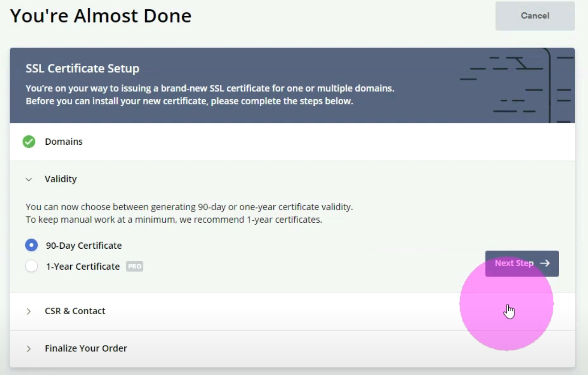Select the 90-Day Certificate radio button
The image size is (588, 375).
[x=31, y=245]
